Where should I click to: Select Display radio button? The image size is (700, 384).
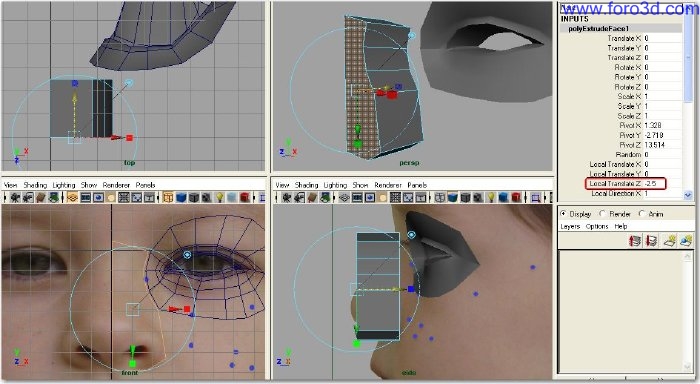[563, 214]
